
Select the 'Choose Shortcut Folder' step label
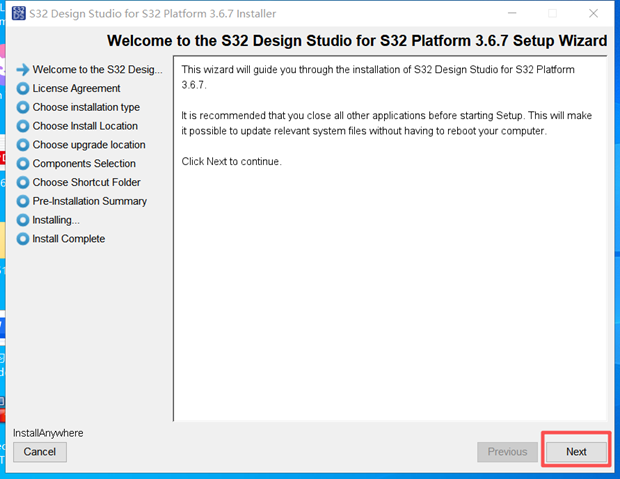[87, 182]
